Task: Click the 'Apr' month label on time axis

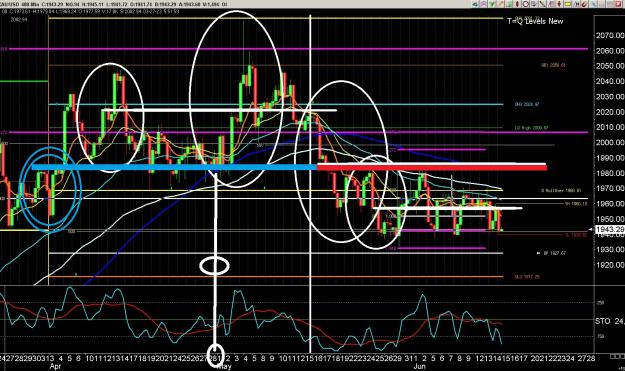Action: [55, 366]
